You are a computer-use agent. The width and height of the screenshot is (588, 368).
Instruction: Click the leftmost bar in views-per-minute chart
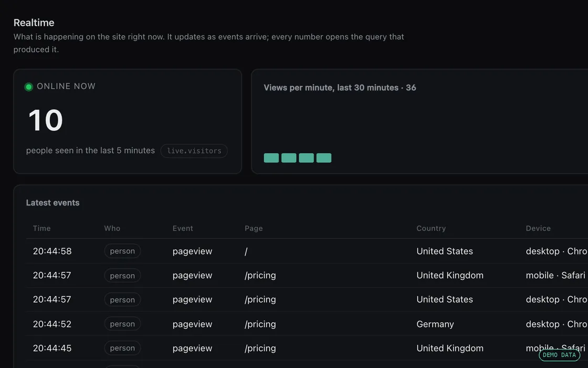point(271,158)
